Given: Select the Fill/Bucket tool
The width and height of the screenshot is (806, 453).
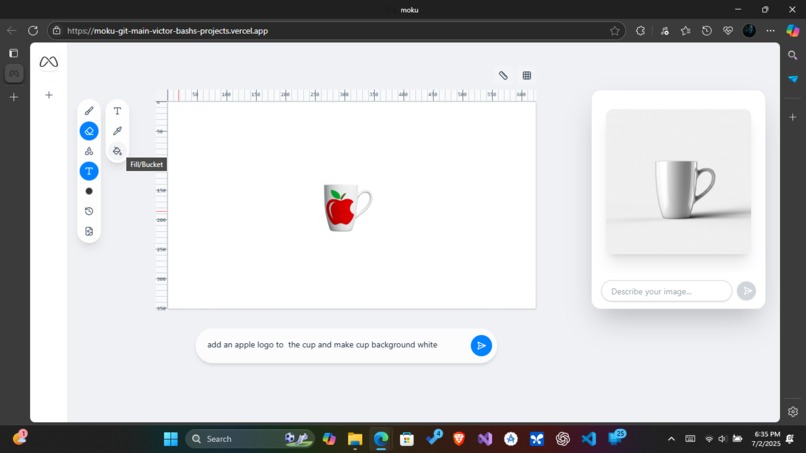Looking at the screenshot, I should [x=117, y=151].
